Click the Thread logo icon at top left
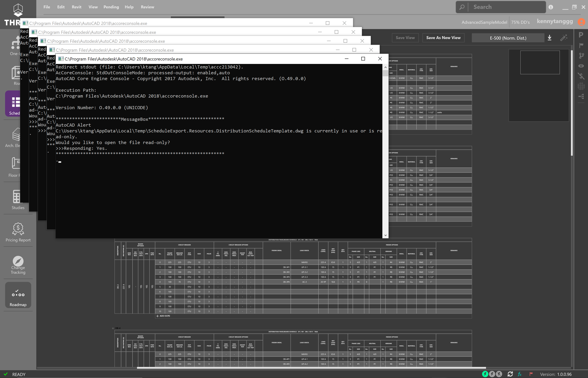Image resolution: width=588 pixels, height=378 pixels. (x=18, y=10)
